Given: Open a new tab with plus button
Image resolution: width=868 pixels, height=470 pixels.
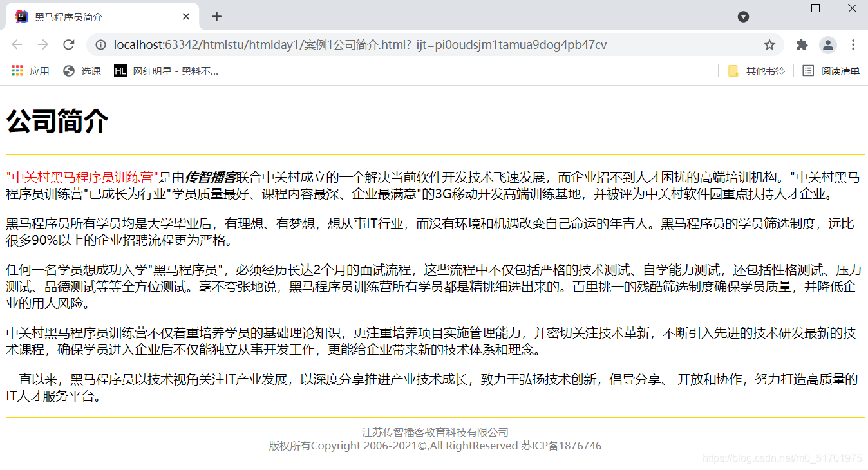Looking at the screenshot, I should click(x=216, y=17).
